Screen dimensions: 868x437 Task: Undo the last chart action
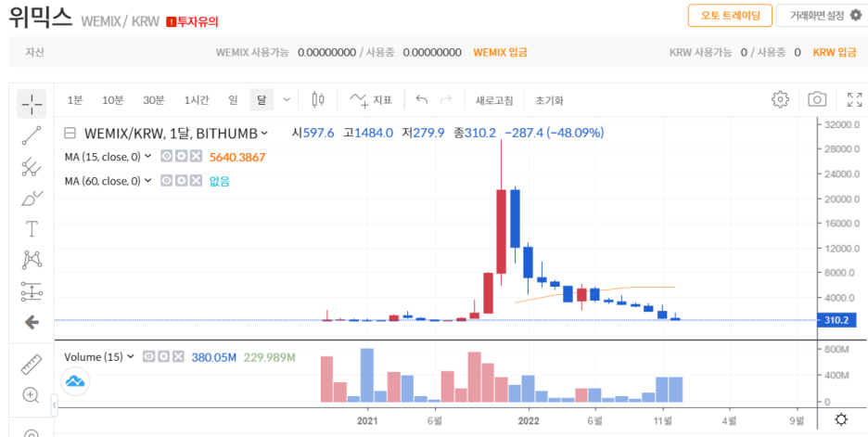(422, 99)
